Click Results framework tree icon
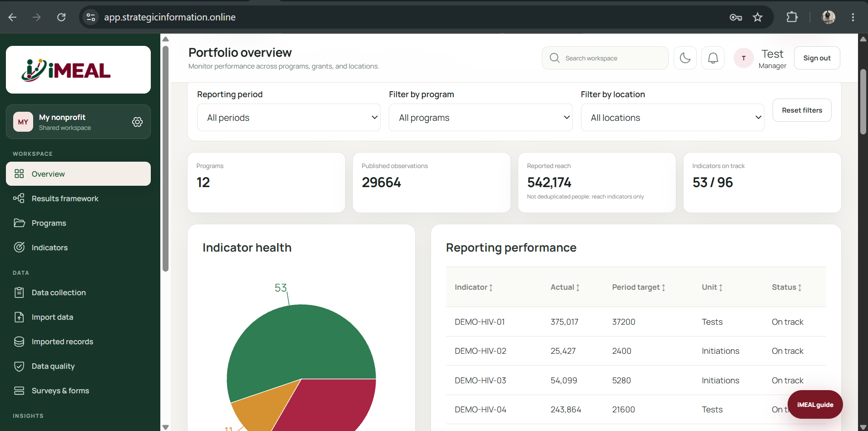 (19, 198)
